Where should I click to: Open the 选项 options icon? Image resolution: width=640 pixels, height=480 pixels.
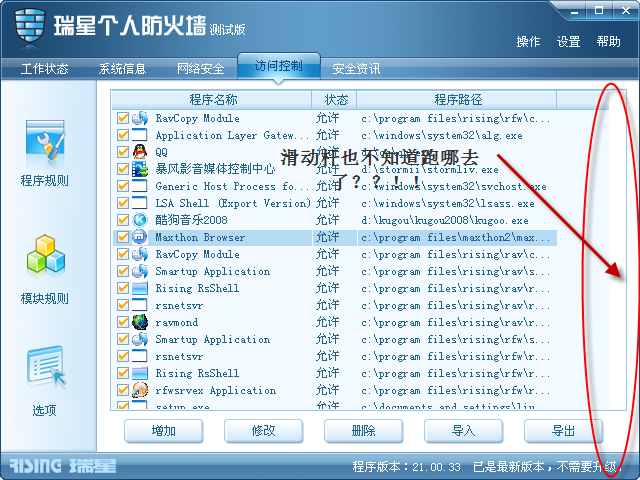[46, 367]
